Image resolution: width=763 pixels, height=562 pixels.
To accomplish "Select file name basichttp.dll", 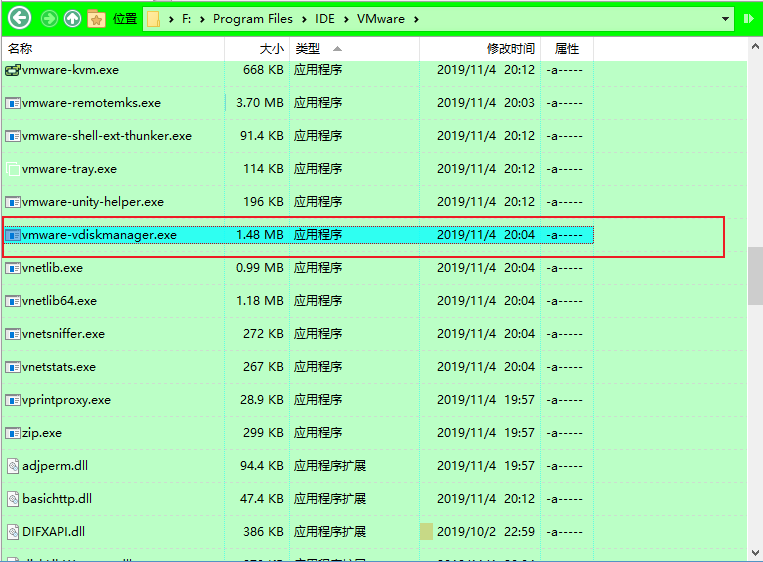I will click(x=57, y=499).
